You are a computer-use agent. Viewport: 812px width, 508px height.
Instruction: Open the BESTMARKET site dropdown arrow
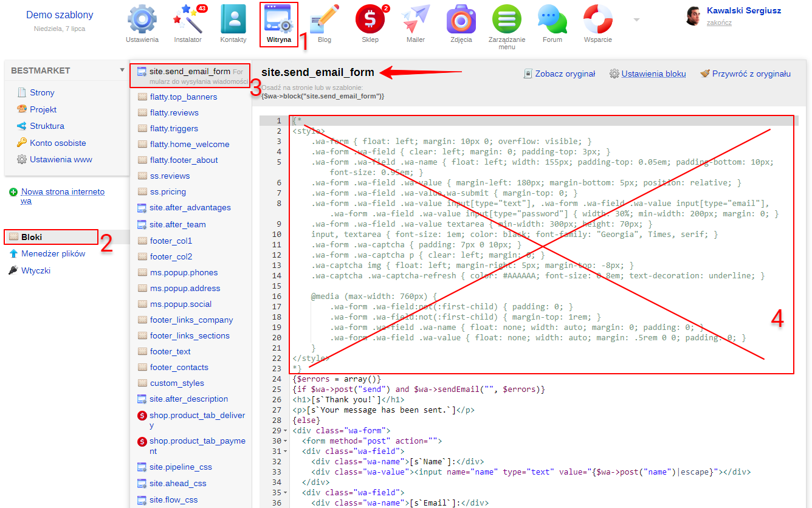tap(122, 70)
